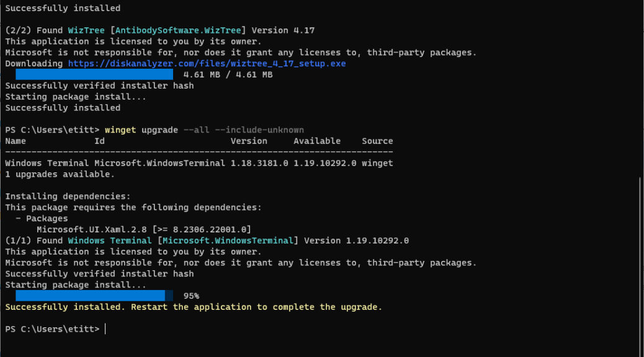Click the 'WizTree' name in found line
The width and height of the screenshot is (644, 357).
pyautogui.click(x=86, y=30)
